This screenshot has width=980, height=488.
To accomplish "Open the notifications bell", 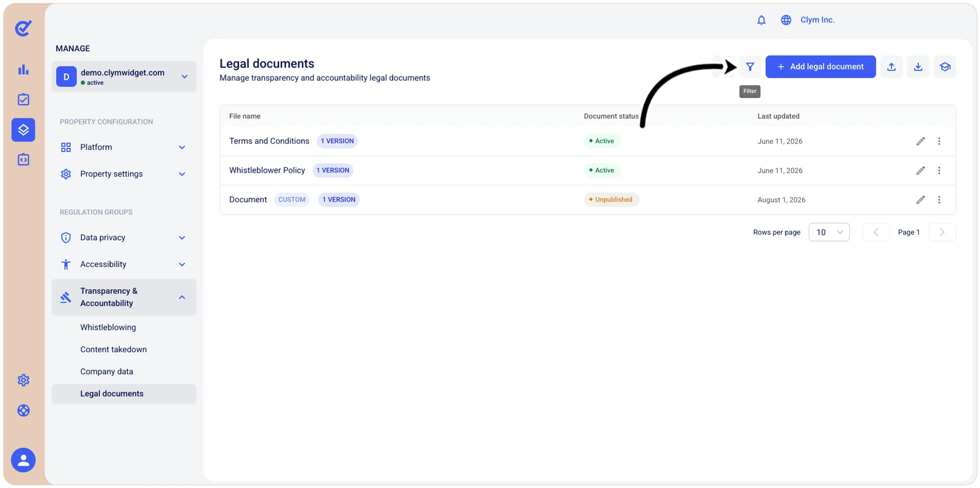I will [761, 20].
